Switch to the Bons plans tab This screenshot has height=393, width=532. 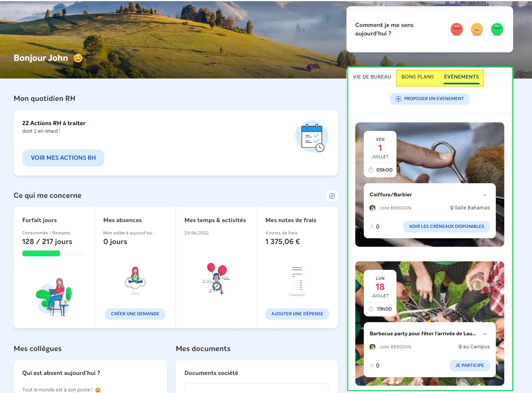[x=417, y=77]
